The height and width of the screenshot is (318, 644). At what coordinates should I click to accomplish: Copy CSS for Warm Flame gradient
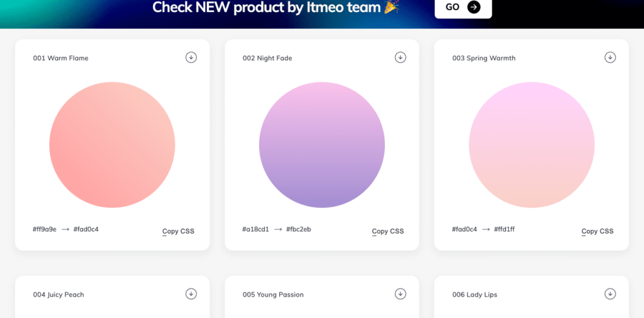[x=179, y=231]
